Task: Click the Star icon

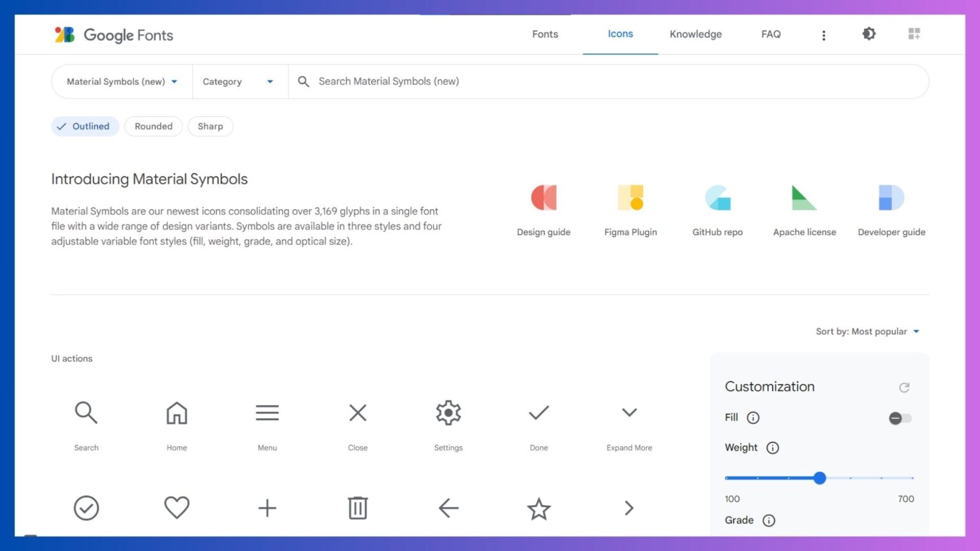Action: coord(538,508)
